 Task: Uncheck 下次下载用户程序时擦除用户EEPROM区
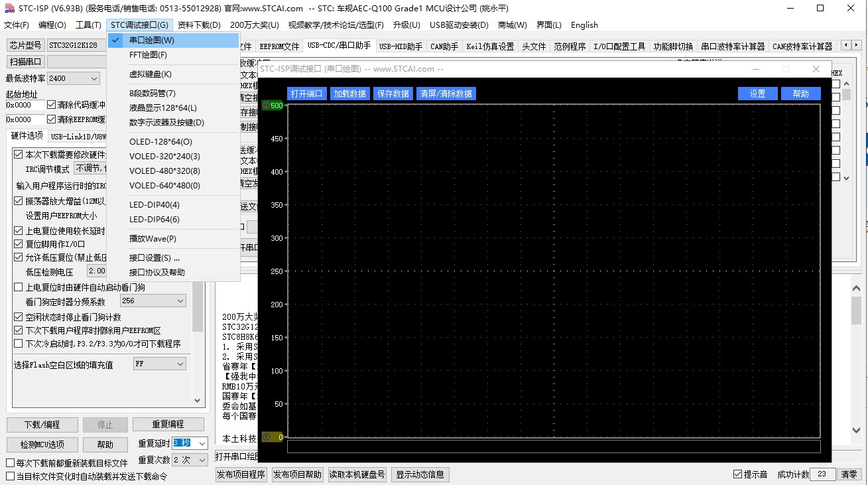pos(19,330)
